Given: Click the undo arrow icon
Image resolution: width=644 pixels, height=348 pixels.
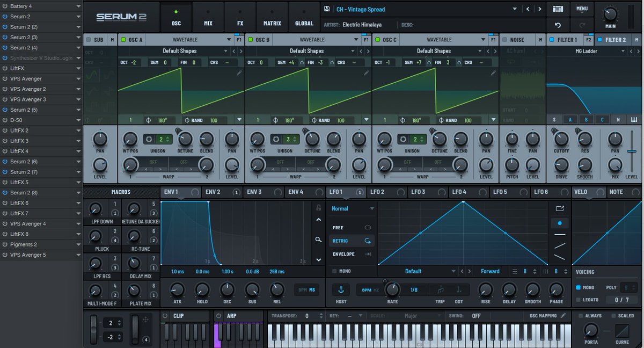Looking at the screenshot, I should point(558,25).
